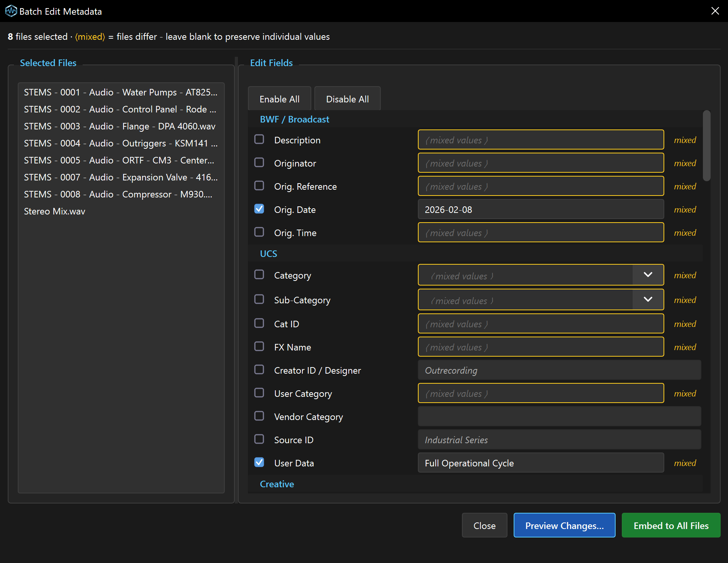Check the Source ID checkbox
The width and height of the screenshot is (728, 563).
coord(259,439)
